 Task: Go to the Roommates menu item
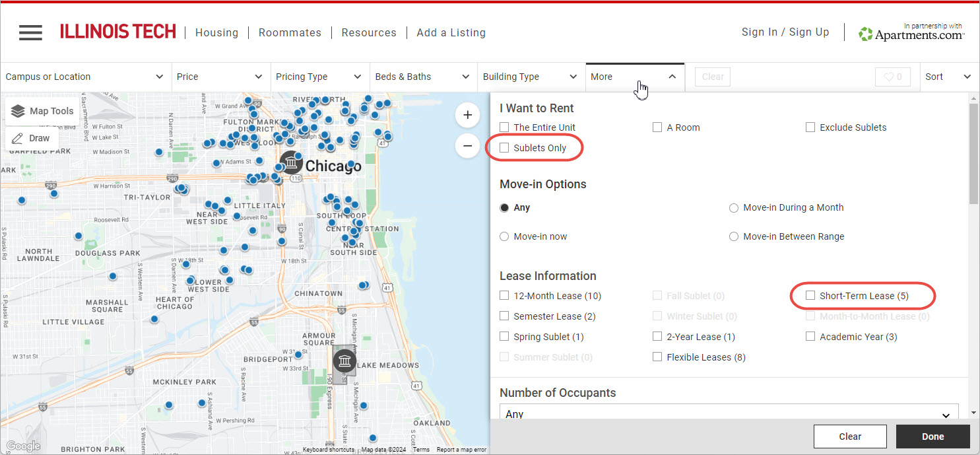click(290, 32)
